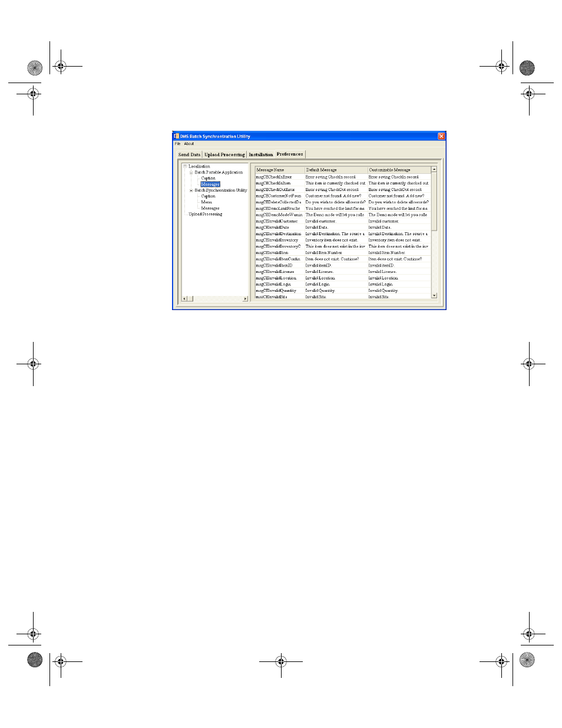Click the DMS application icon in title bar
Image resolution: width=562 pixels, height=728 pixels.
pyautogui.click(x=176, y=136)
